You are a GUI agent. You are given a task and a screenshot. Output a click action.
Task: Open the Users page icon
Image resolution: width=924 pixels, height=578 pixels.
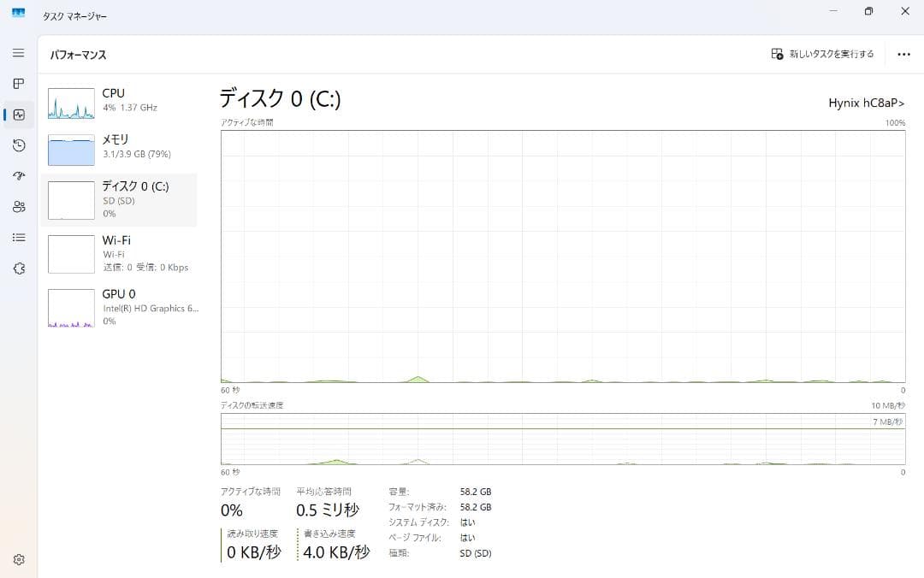point(18,207)
